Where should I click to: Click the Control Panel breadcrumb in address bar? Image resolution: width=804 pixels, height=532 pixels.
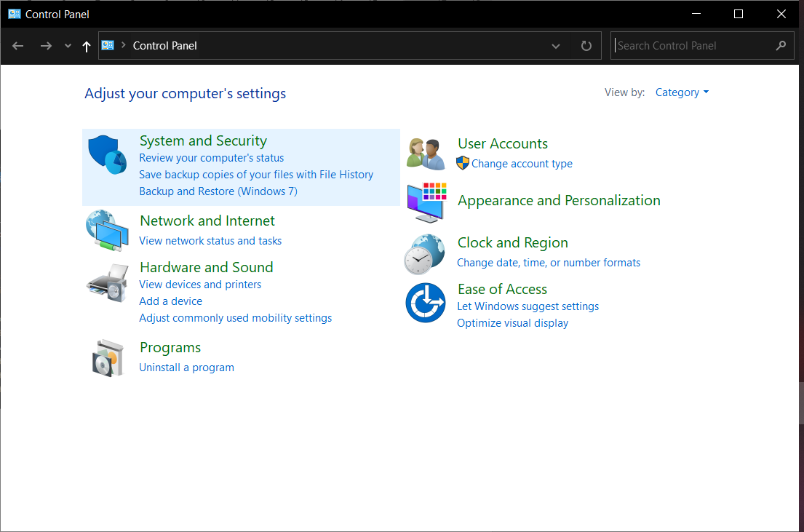tap(164, 46)
